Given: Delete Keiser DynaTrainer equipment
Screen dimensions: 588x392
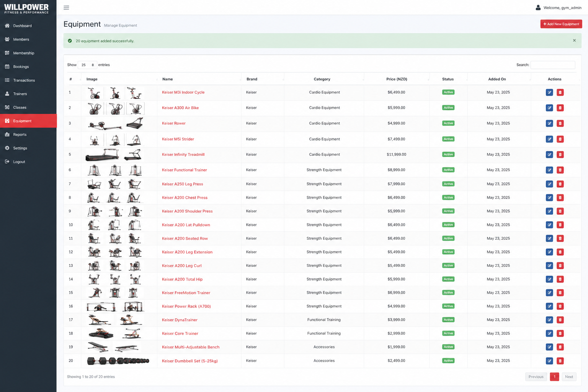Looking at the screenshot, I should [560, 320].
